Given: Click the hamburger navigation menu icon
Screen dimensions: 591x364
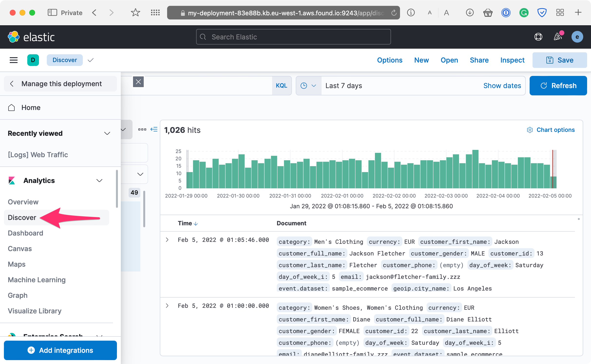Looking at the screenshot, I should (x=14, y=60).
